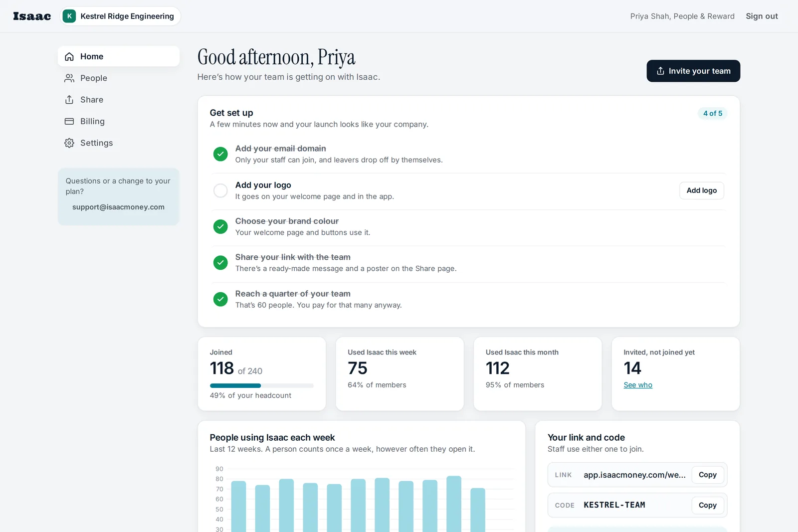Open the 'See who' link
The image size is (798, 532).
point(638,385)
